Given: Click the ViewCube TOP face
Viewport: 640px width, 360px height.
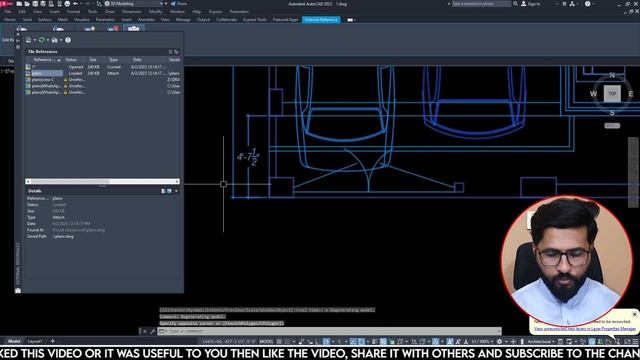Looking at the screenshot, I should 612,93.
